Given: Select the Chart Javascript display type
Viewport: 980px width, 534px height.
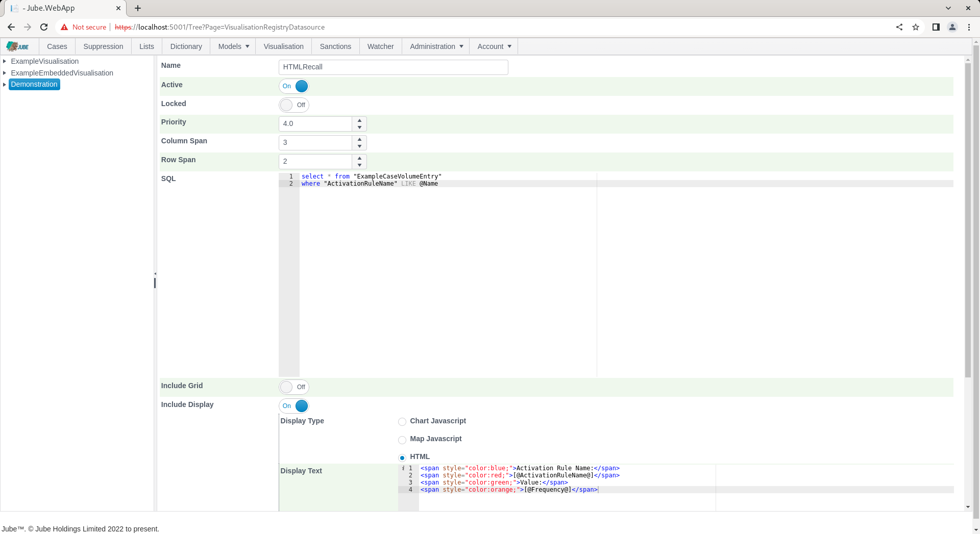Looking at the screenshot, I should click(x=402, y=422).
